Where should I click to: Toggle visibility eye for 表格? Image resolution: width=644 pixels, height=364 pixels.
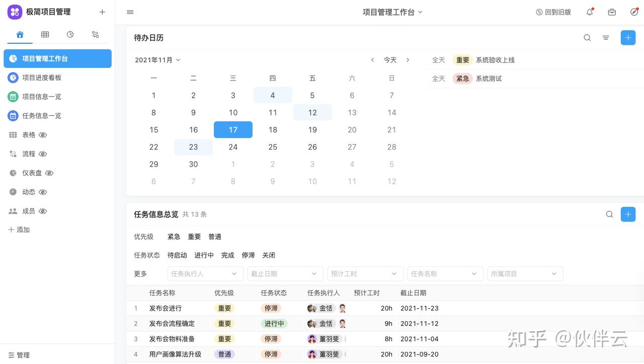point(43,135)
